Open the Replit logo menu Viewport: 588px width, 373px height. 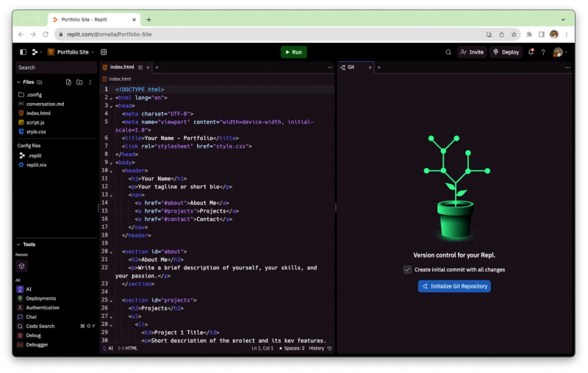click(36, 52)
